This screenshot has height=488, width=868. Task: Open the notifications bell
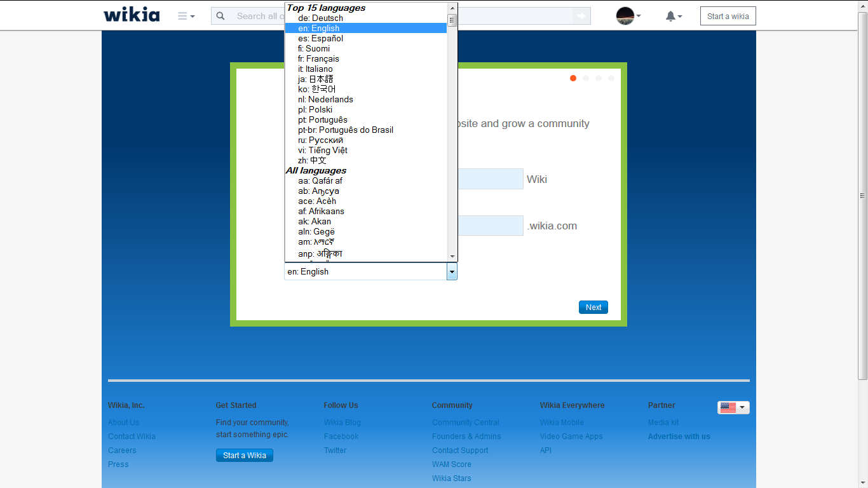(673, 16)
